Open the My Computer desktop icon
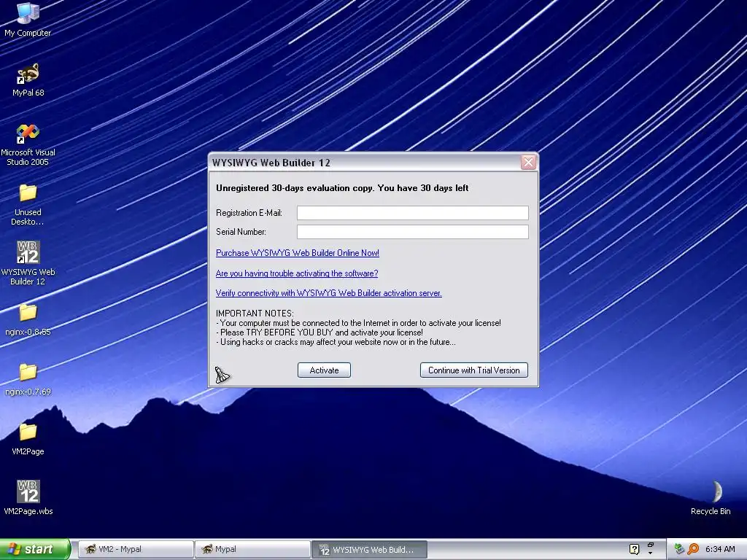Screen dimensions: 747x560 [x=28, y=20]
